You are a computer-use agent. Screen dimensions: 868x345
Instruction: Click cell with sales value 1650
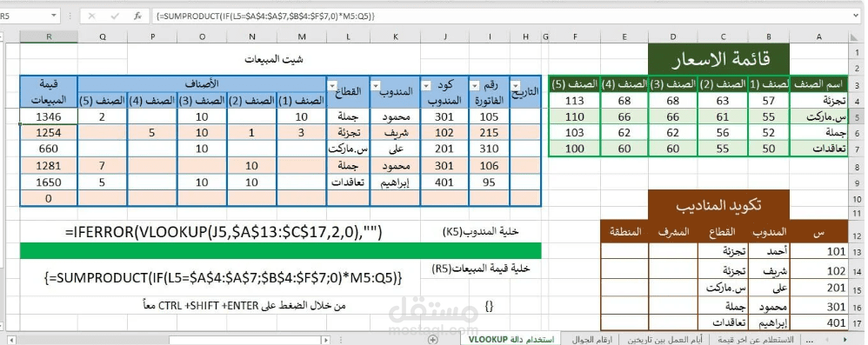[49, 182]
